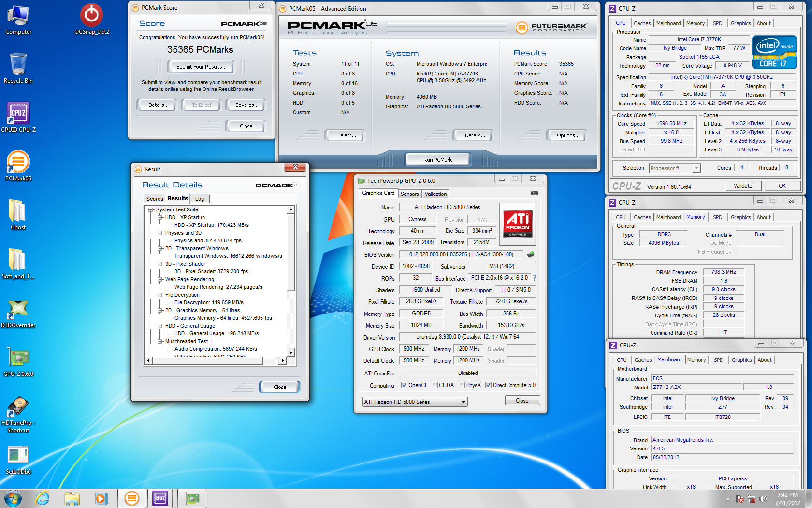Image resolution: width=812 pixels, height=508 pixels.
Task: Launch GPU-Z.0.6.0 desktop icon
Action: [18, 362]
